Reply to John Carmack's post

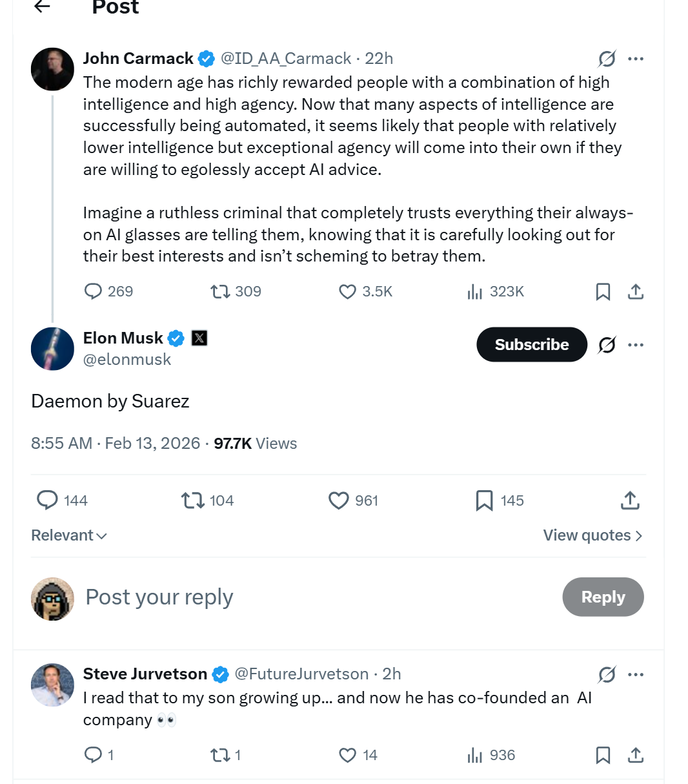pos(94,291)
